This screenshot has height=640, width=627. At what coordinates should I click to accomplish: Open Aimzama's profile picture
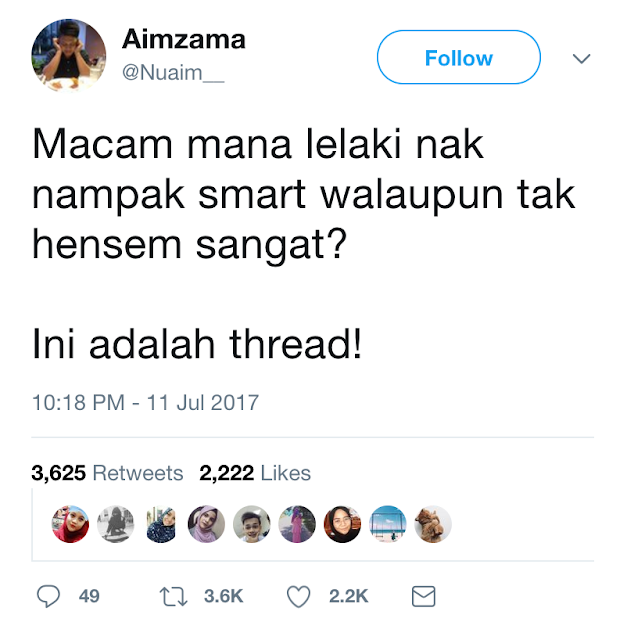[69, 56]
